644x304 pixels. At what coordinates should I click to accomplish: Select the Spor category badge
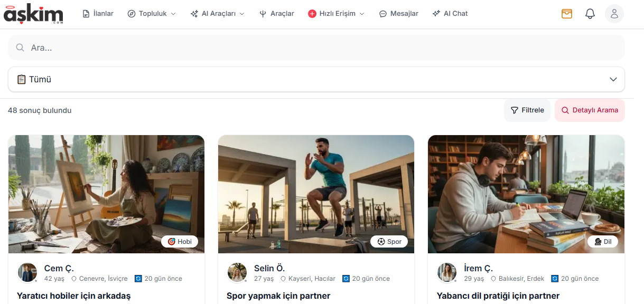click(389, 242)
